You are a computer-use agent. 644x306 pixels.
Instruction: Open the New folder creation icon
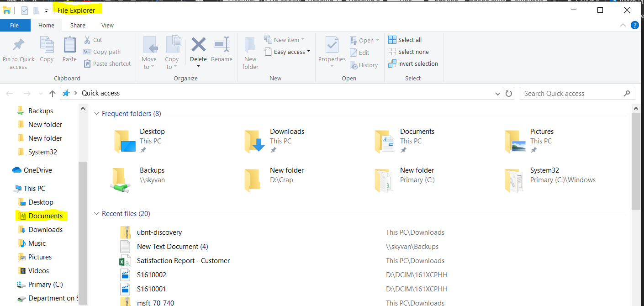pyautogui.click(x=250, y=52)
